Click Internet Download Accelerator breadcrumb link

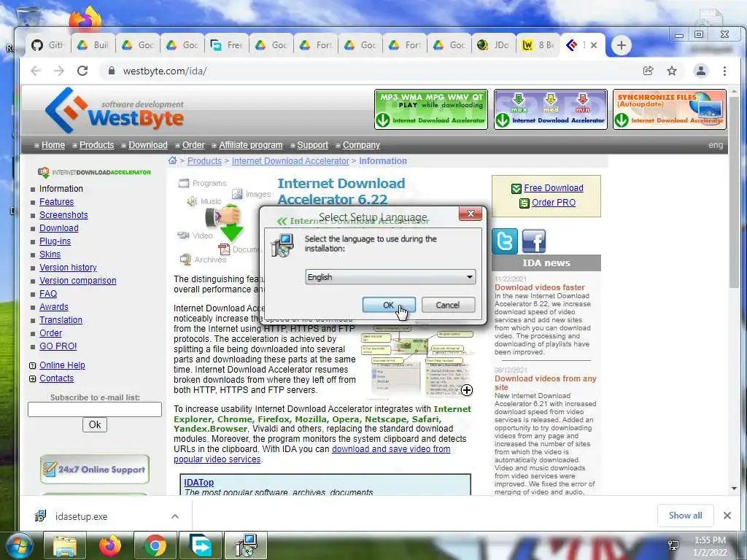290,161
